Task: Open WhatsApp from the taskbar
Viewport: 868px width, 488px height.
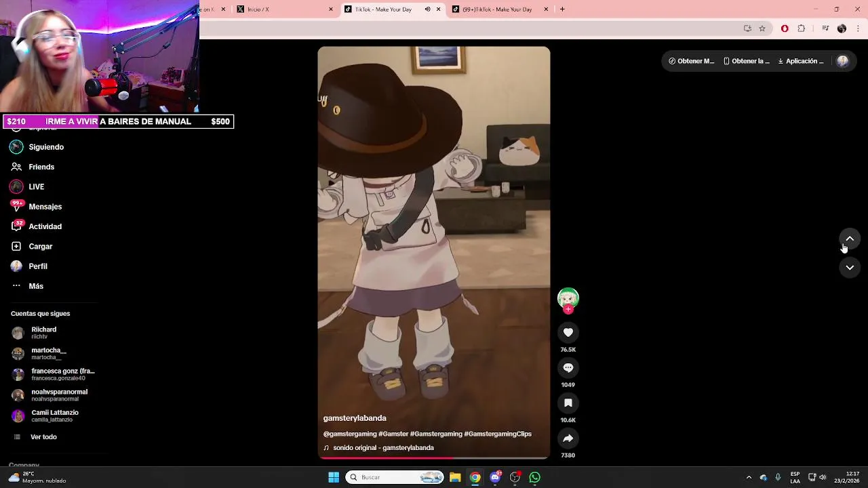Action: click(x=535, y=477)
